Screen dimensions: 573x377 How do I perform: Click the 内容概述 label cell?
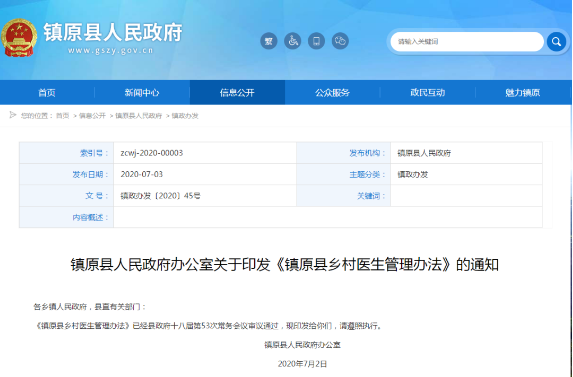(x=67, y=217)
